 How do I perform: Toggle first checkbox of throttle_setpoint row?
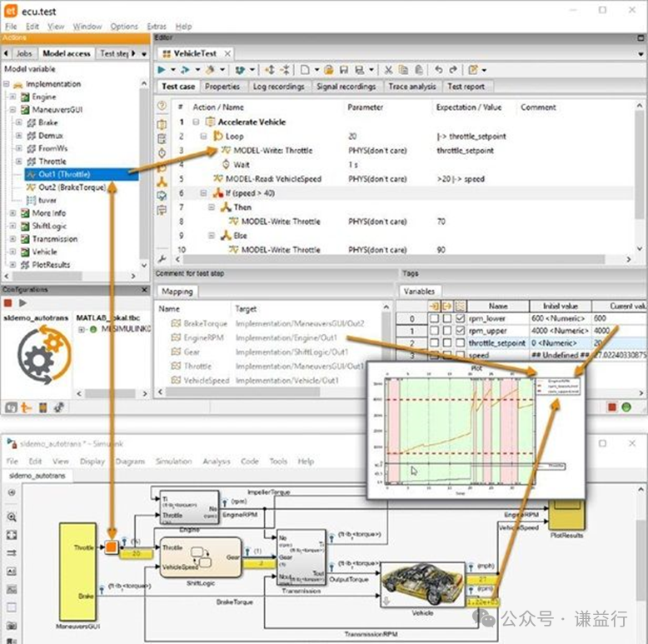tap(434, 342)
